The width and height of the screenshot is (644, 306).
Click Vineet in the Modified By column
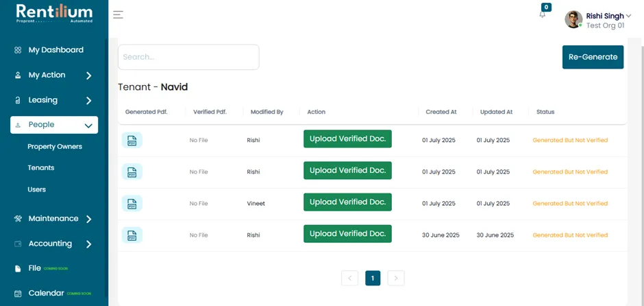coord(256,204)
